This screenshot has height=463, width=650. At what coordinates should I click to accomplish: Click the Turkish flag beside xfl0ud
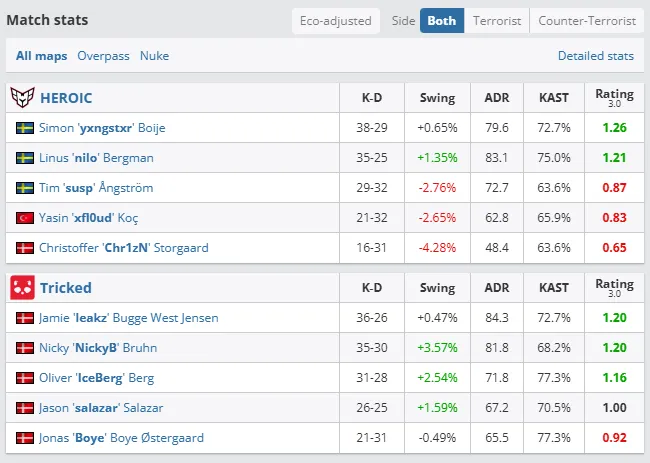(25, 218)
